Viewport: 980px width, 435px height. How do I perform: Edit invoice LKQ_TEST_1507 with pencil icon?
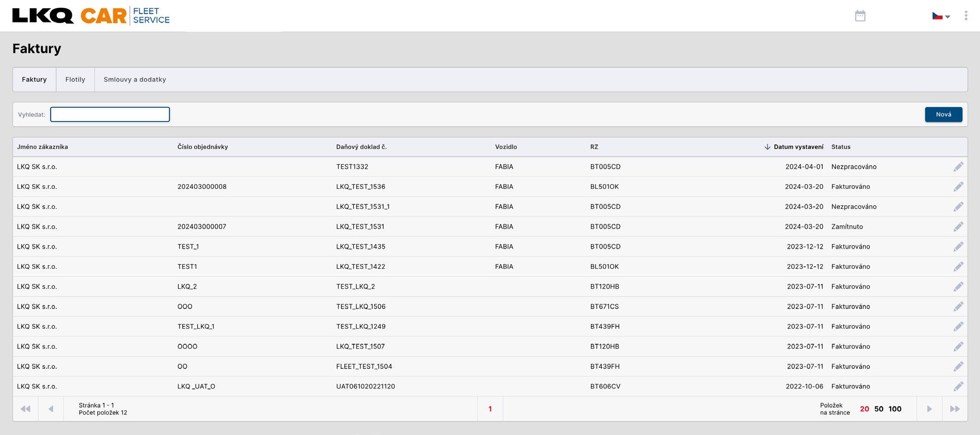click(x=958, y=347)
